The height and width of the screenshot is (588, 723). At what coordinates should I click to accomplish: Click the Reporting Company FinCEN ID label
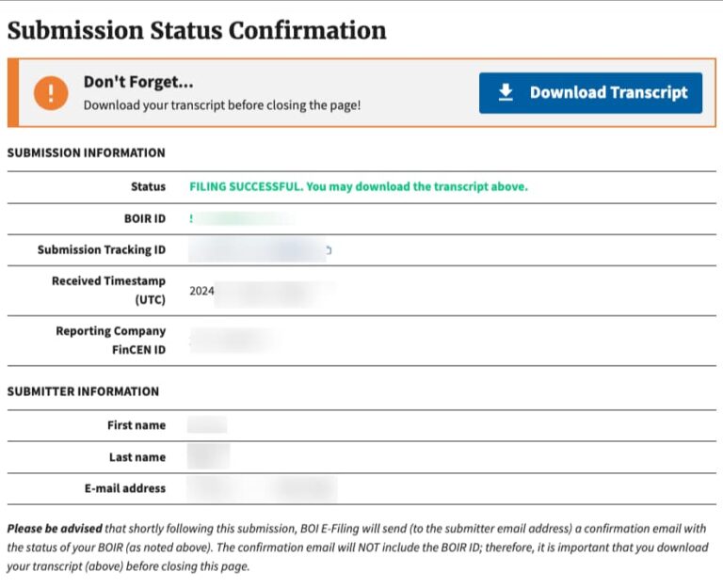point(110,340)
